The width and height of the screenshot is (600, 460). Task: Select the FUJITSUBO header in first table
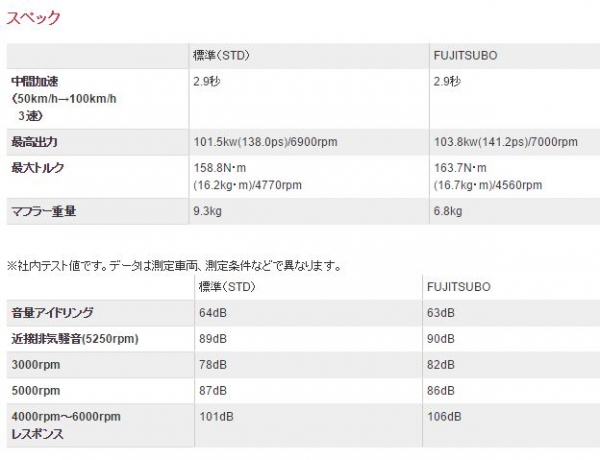click(x=465, y=56)
